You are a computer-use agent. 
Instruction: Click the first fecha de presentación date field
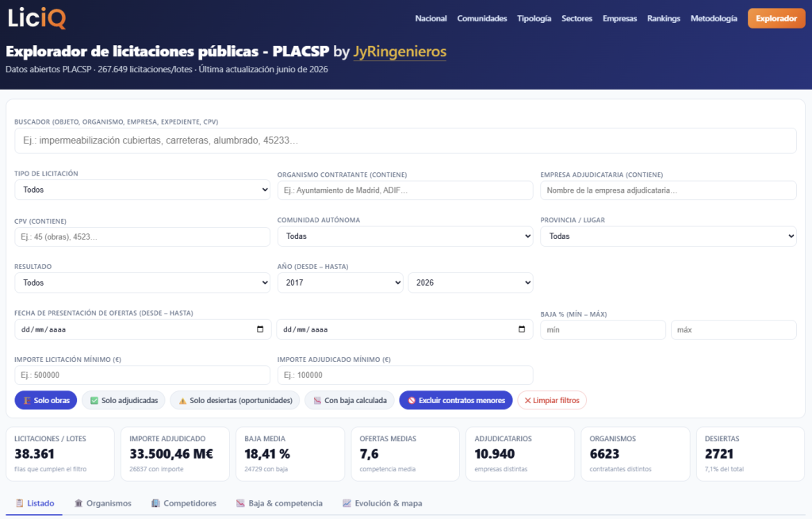(x=143, y=329)
